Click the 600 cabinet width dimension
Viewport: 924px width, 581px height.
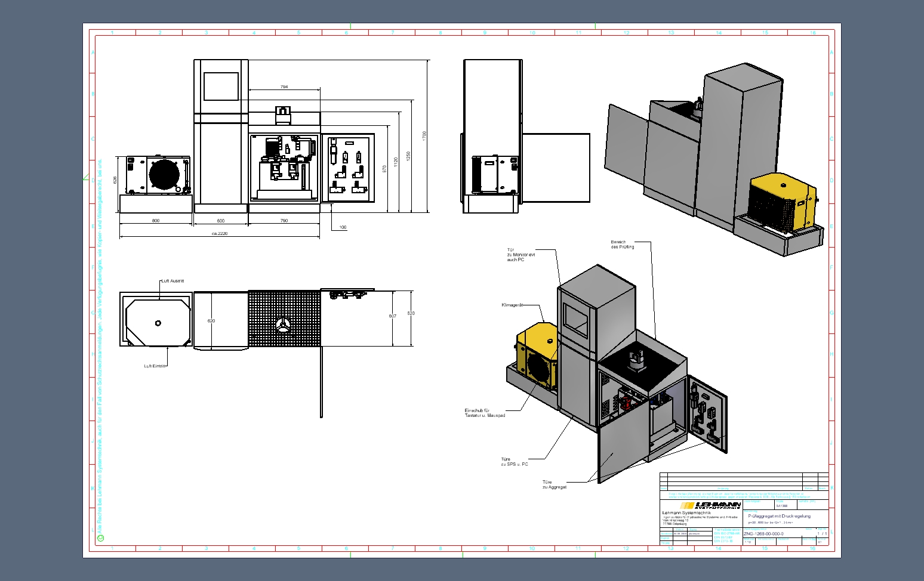pyautogui.click(x=220, y=221)
